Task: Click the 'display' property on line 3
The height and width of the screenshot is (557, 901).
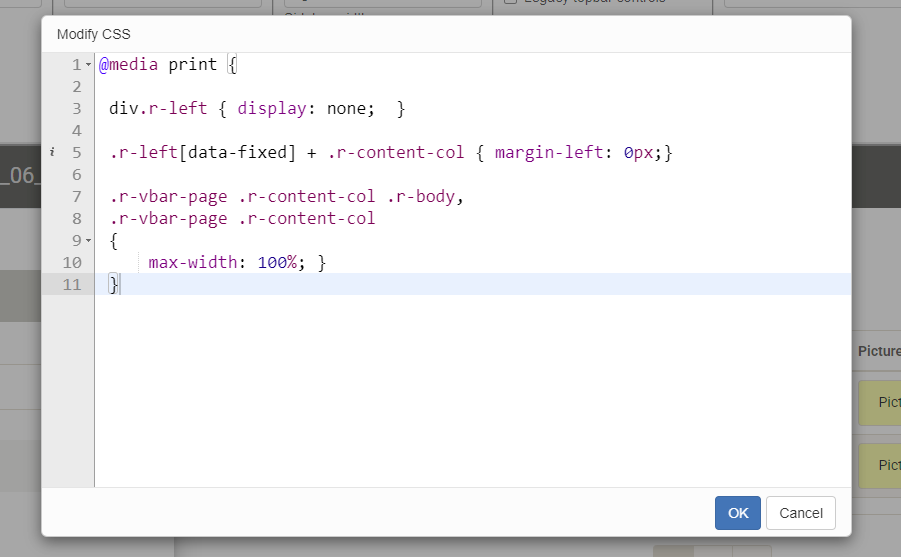Action: point(272,109)
